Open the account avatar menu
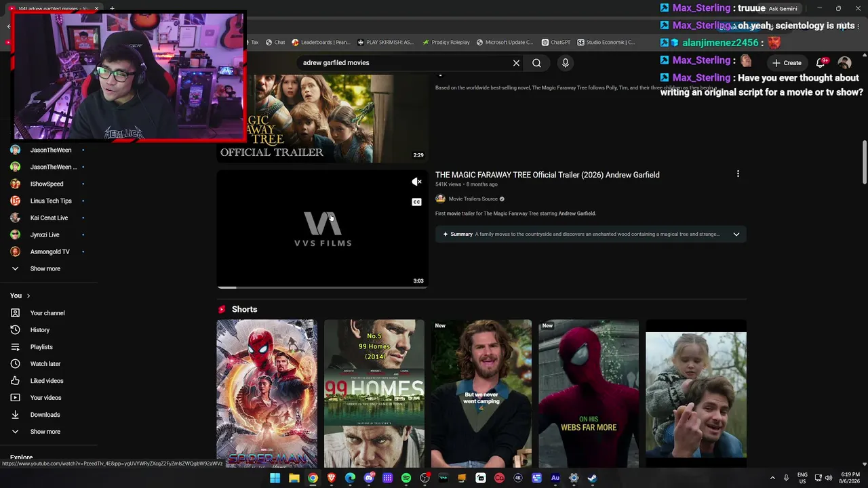This screenshot has width=868, height=488. [x=844, y=63]
